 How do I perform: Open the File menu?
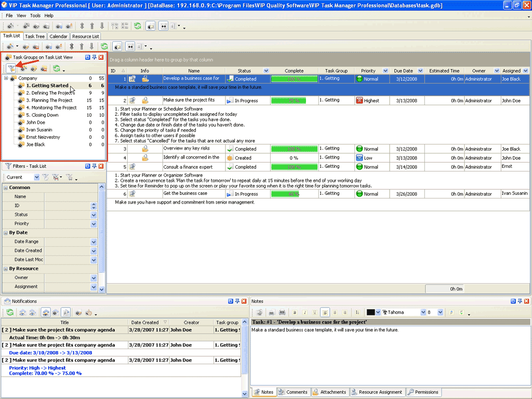(x=9, y=16)
